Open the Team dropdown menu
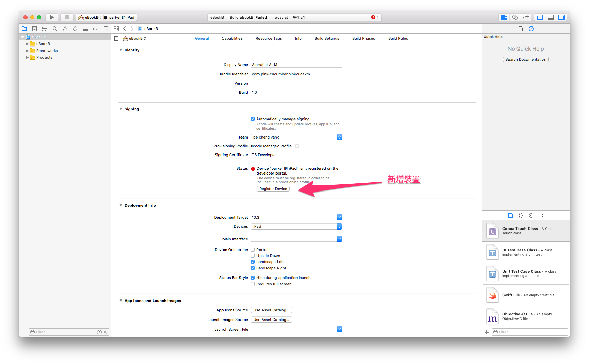Image resolution: width=589 pixels, height=364 pixels. point(296,137)
